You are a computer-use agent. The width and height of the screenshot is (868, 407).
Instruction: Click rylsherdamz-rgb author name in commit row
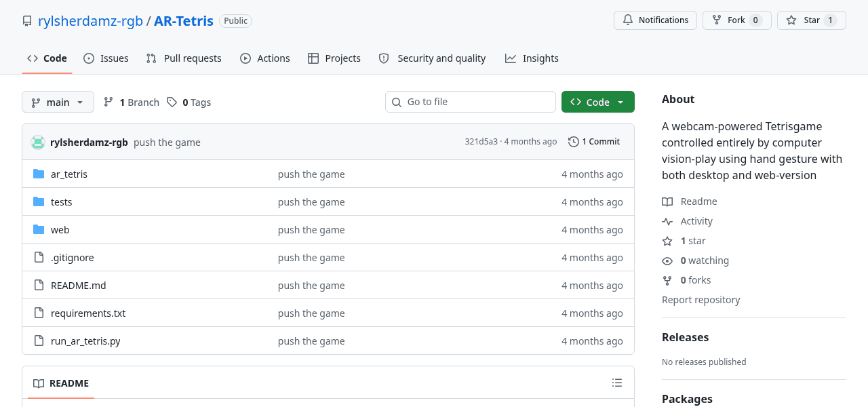coord(89,142)
